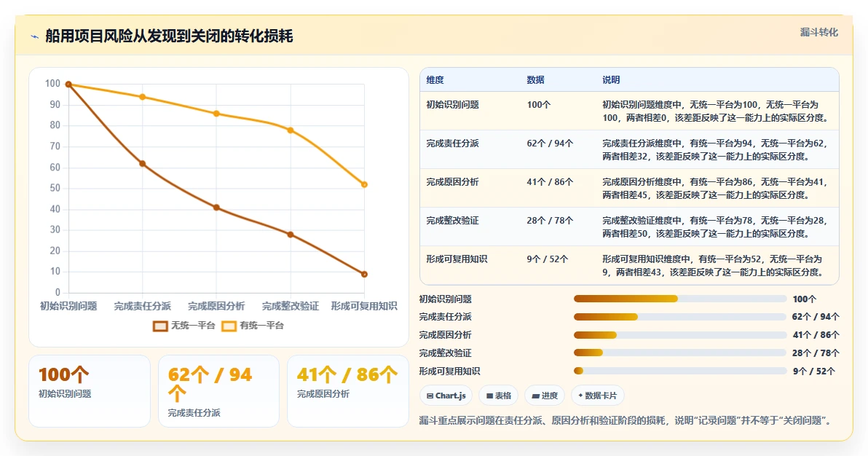Click the Chart.js chip icon

(430, 396)
